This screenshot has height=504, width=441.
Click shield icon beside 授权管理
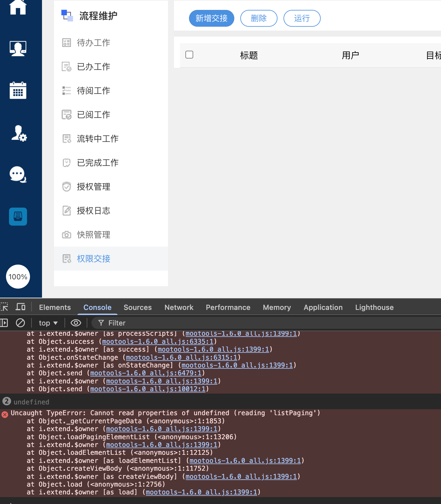(67, 187)
